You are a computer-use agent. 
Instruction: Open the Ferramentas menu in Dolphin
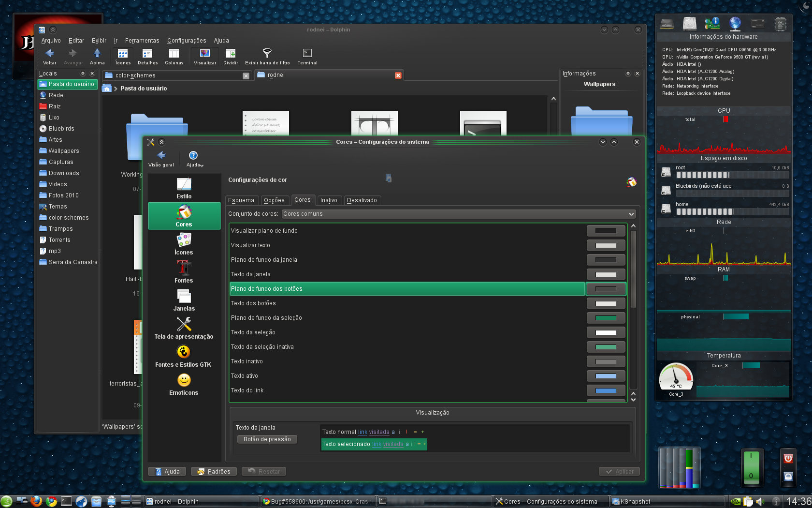coord(142,41)
